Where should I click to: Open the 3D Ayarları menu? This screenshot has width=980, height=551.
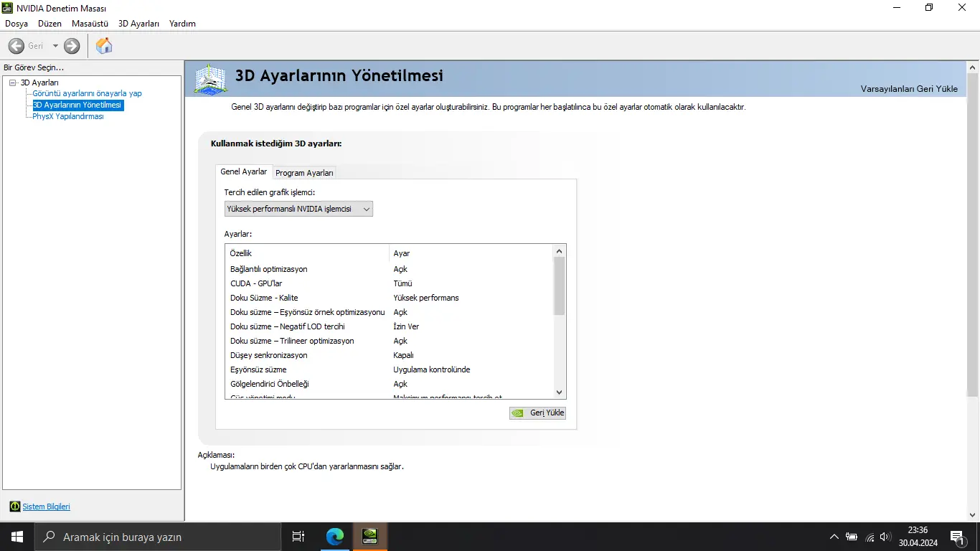click(x=138, y=24)
